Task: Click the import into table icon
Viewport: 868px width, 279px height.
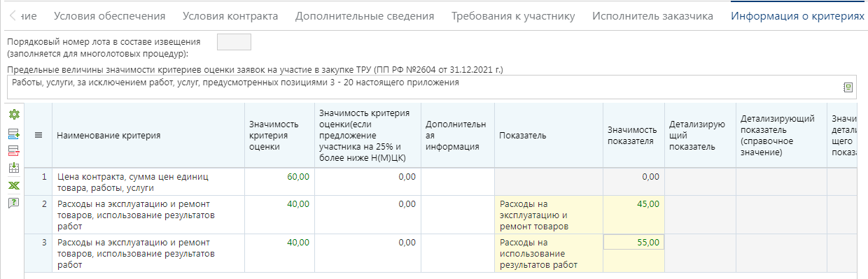Action: [13, 168]
